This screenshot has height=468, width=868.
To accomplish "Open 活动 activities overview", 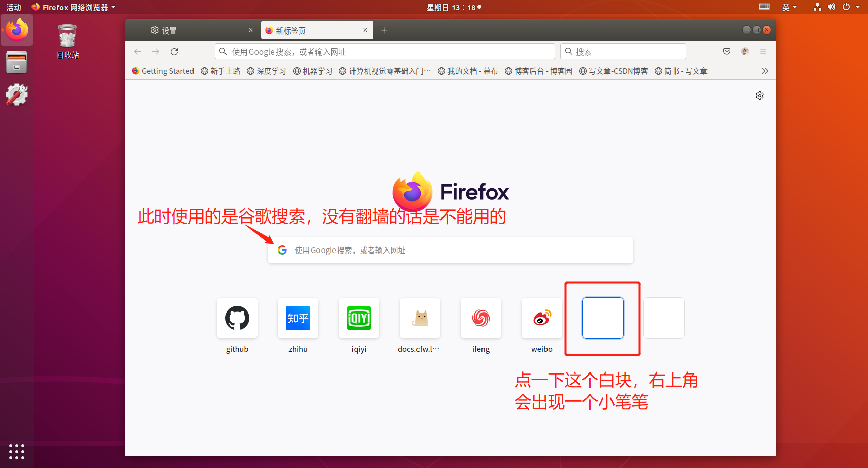I will click(x=14, y=7).
